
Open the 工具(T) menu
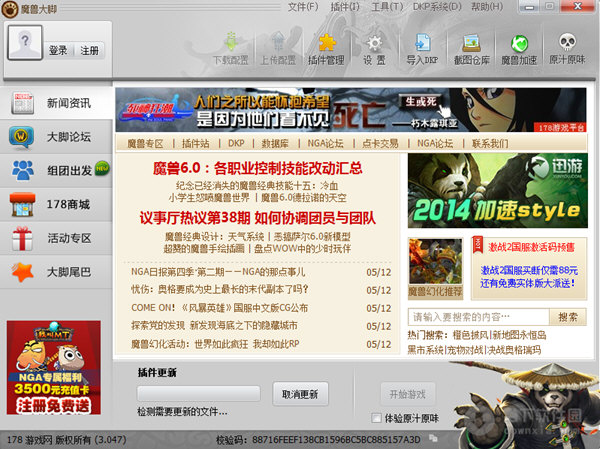[387, 7]
